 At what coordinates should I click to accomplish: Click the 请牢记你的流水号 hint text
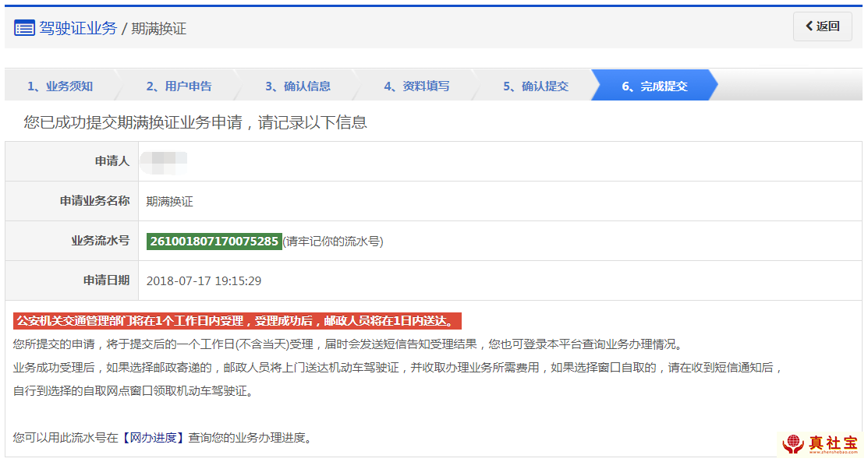click(x=333, y=242)
